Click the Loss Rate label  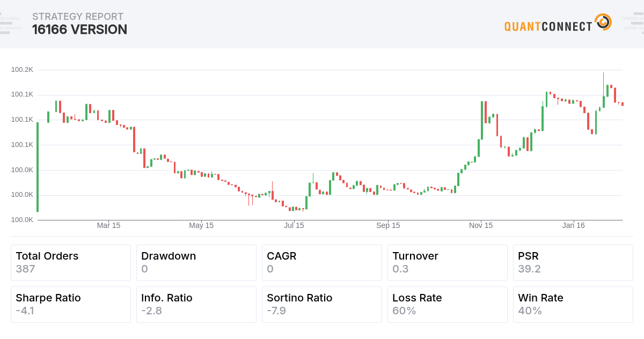(x=417, y=298)
